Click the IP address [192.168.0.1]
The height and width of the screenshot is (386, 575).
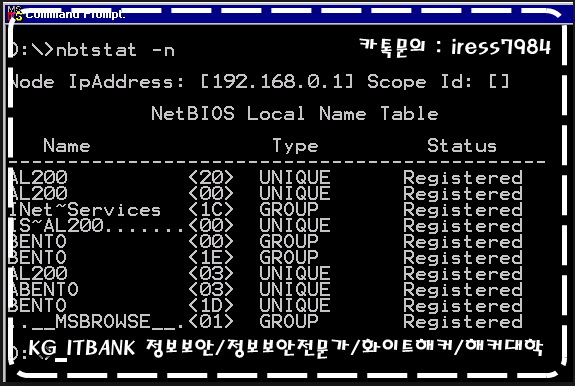click(277, 81)
